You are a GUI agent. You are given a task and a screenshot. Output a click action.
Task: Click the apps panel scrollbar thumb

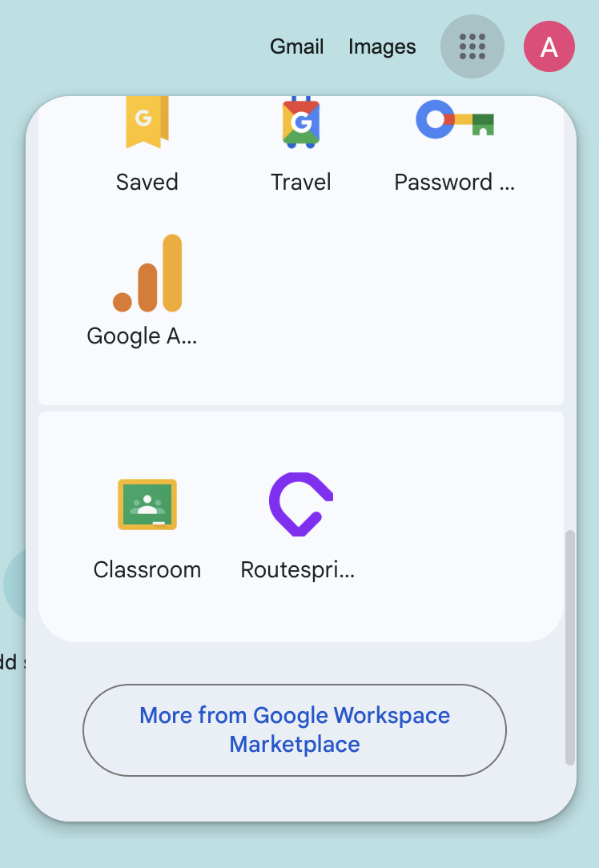(569, 648)
